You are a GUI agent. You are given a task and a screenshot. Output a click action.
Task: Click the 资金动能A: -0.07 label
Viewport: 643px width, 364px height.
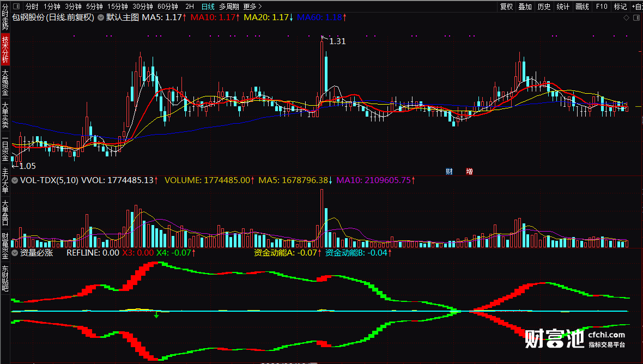coord(288,253)
